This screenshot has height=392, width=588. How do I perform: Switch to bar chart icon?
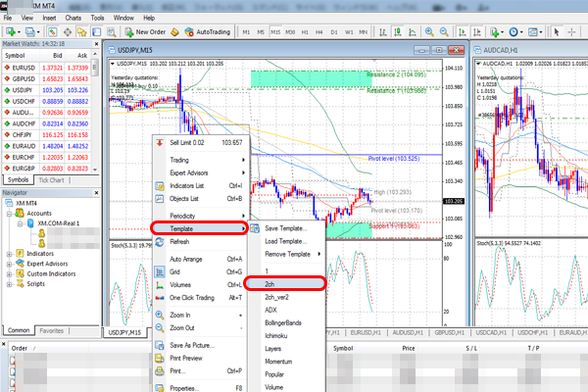(383, 32)
